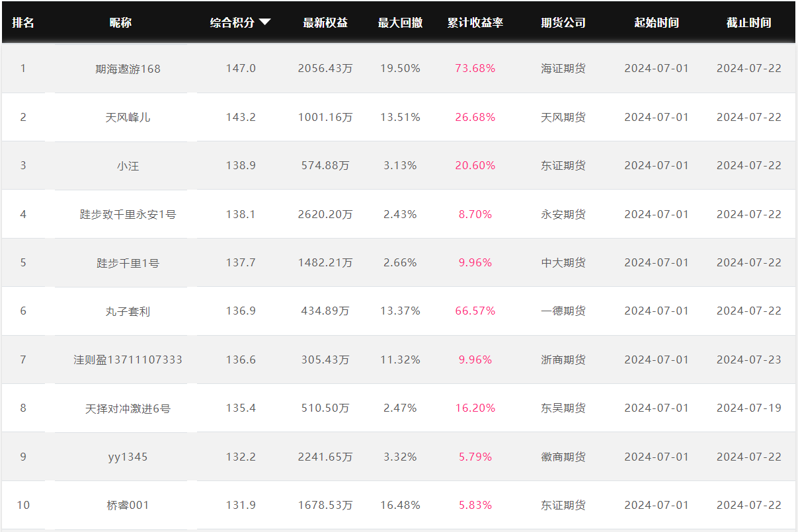The width and height of the screenshot is (798, 532).
Task: Click the 起始时间 column header
Action: pos(657,22)
